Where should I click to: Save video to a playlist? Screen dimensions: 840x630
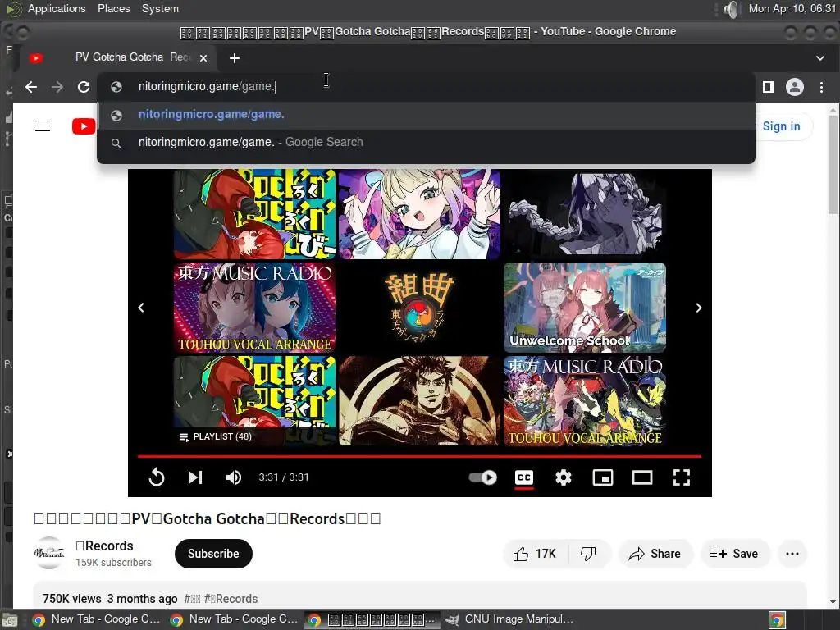tap(734, 554)
